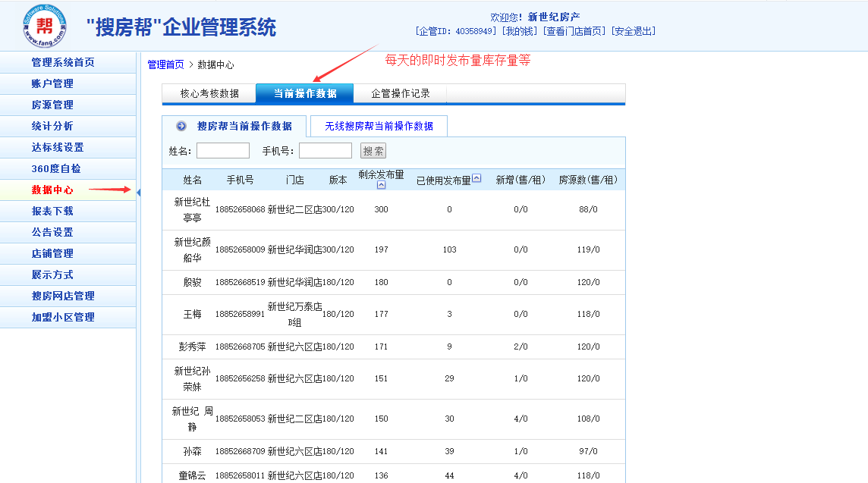Image resolution: width=868 pixels, height=483 pixels.
Task: Select phone number 18852668709
Action: click(x=241, y=451)
